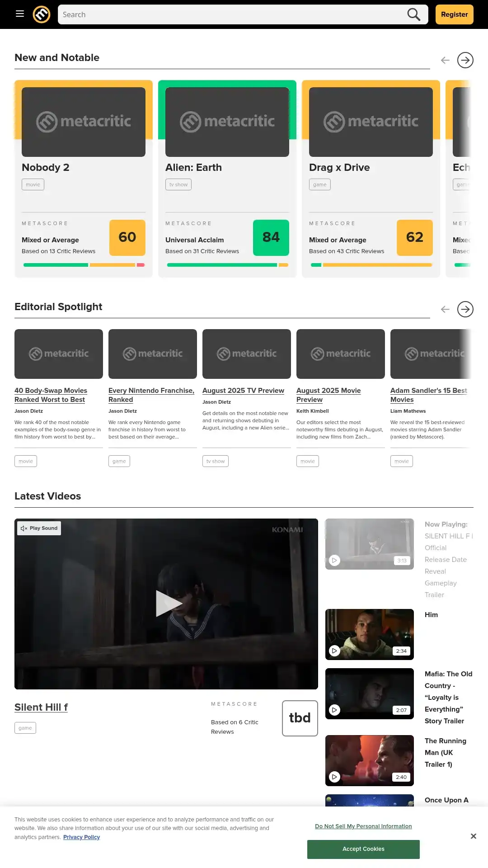Open Drag x Drive title
The width and height of the screenshot is (488, 868).
[x=339, y=168]
